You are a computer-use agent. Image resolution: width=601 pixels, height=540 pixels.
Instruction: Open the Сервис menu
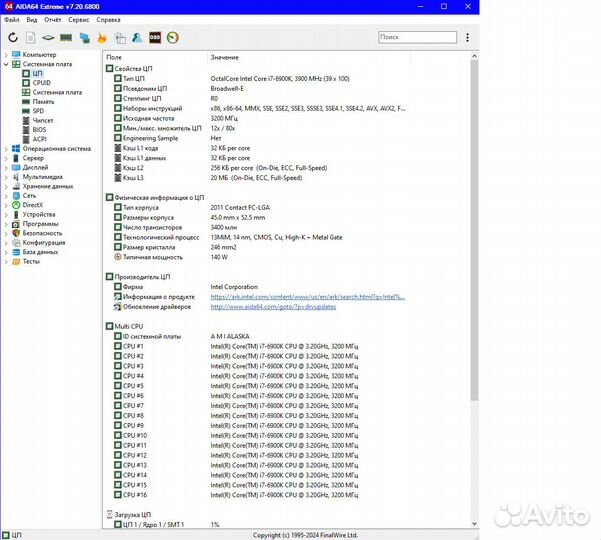[x=79, y=20]
